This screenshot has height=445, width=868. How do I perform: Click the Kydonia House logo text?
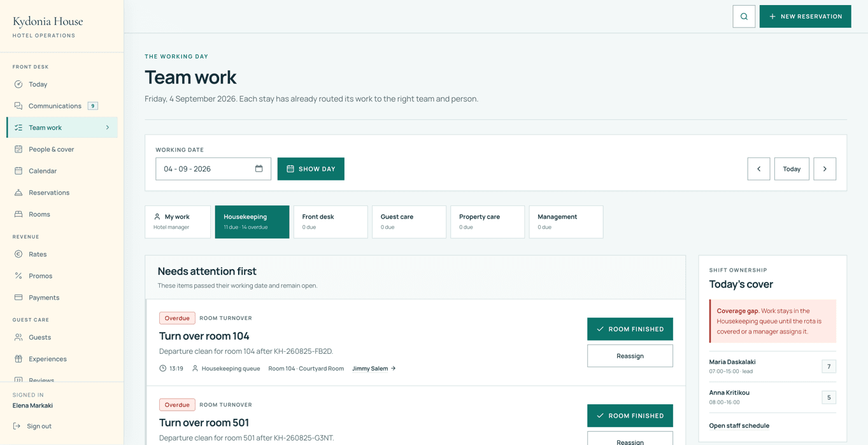point(48,22)
